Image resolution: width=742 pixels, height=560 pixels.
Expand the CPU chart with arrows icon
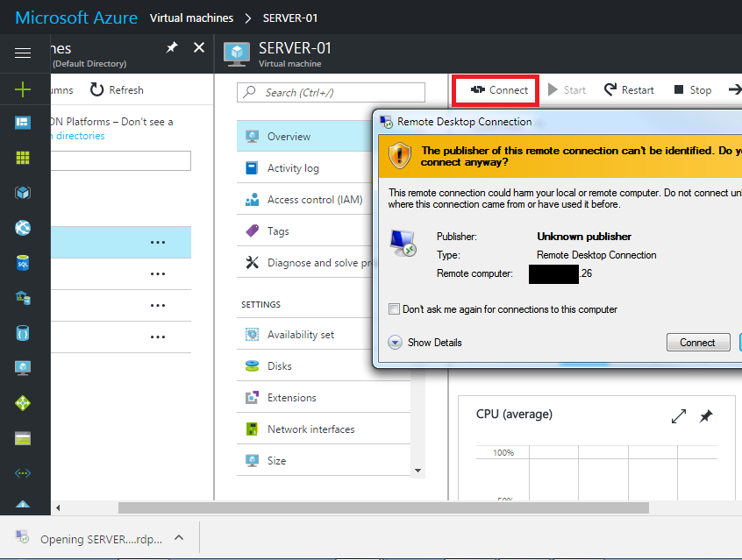(x=678, y=417)
